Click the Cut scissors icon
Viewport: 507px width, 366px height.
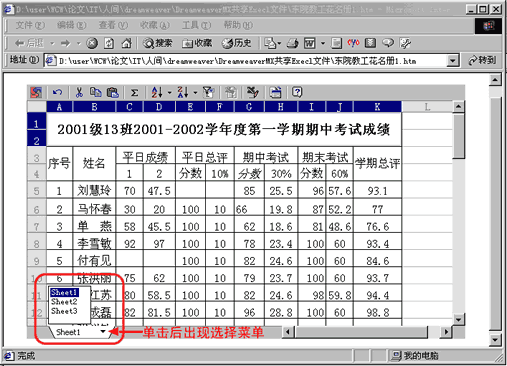click(79, 92)
